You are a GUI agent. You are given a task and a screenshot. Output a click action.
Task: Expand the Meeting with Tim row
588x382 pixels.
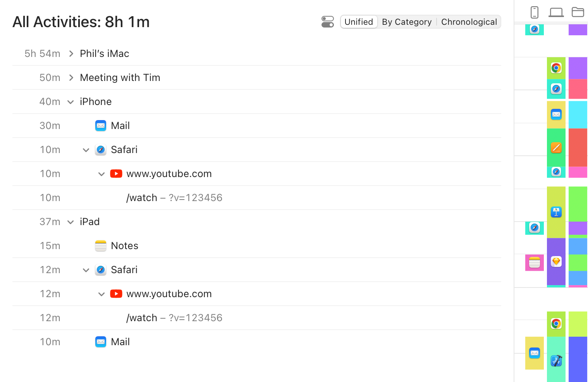point(71,78)
